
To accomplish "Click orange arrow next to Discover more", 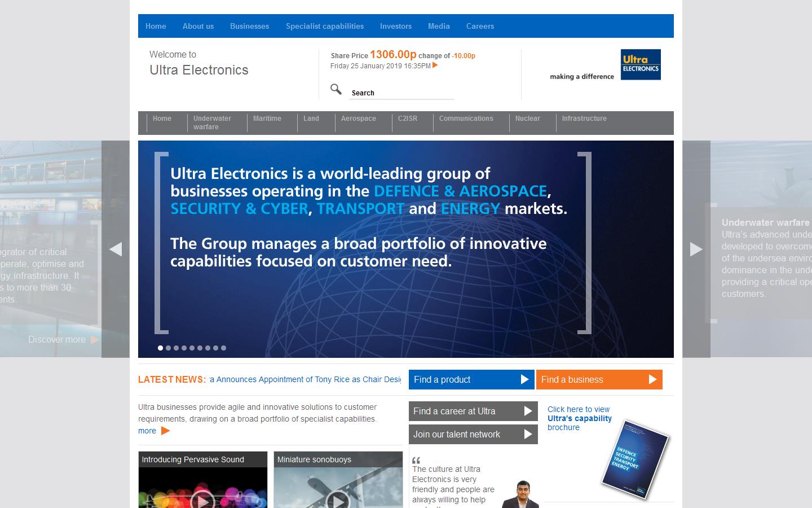I will point(95,340).
